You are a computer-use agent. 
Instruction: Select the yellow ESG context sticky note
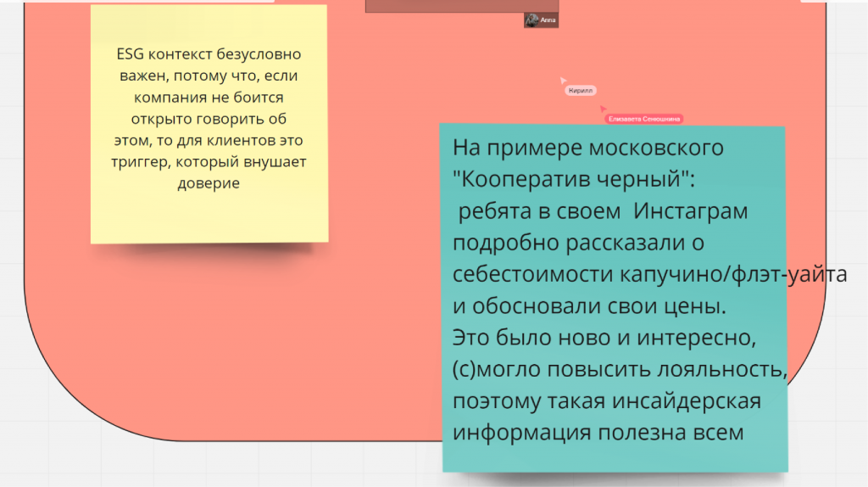coord(209,124)
